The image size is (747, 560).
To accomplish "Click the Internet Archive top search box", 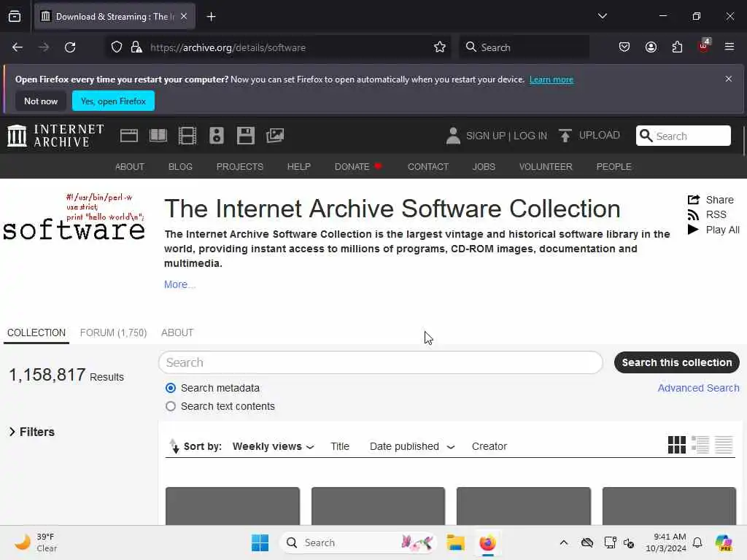I will (683, 136).
